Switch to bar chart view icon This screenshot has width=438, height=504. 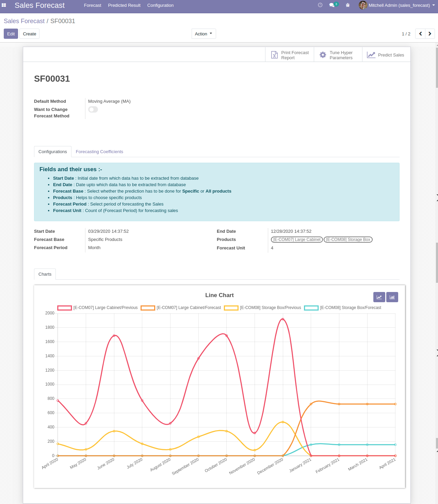click(x=392, y=297)
